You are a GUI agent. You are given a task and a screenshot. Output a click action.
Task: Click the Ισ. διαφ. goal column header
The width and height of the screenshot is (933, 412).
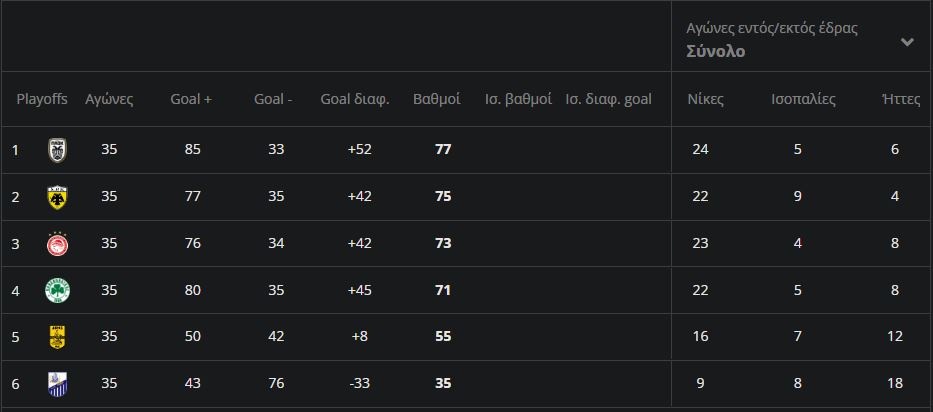tap(608, 99)
